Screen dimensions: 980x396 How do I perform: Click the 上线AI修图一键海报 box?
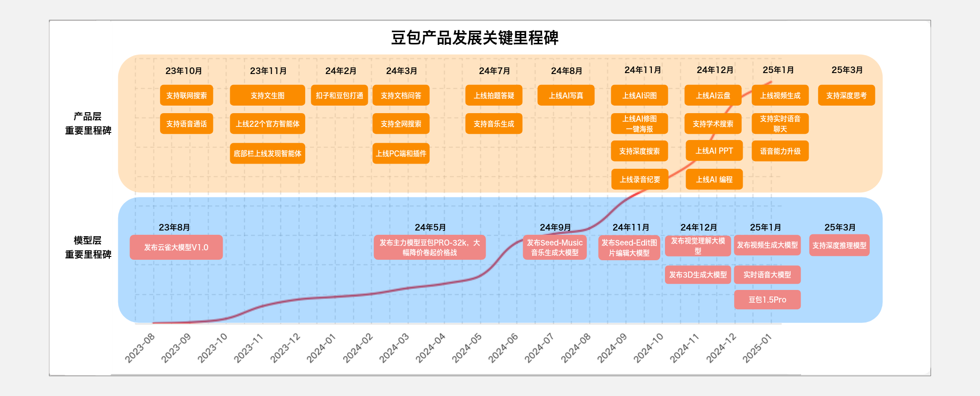point(640,124)
